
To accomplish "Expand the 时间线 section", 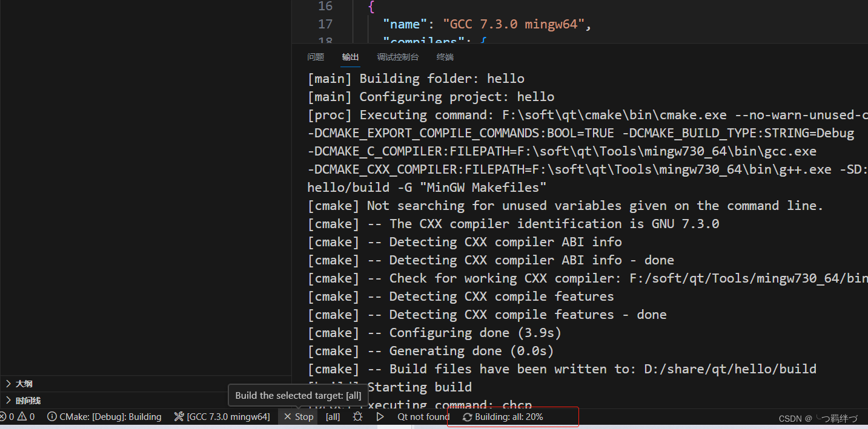I will 28,401.
